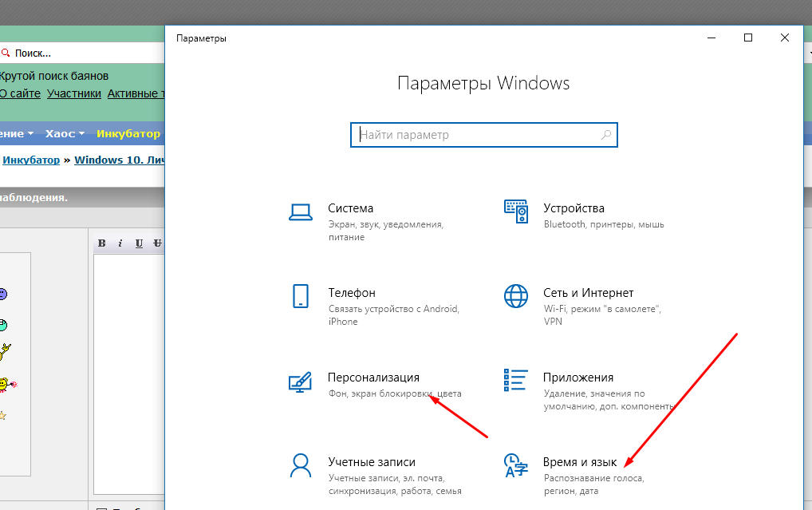
Task: Click the magnifier icon in Найти параметр
Action: point(606,135)
